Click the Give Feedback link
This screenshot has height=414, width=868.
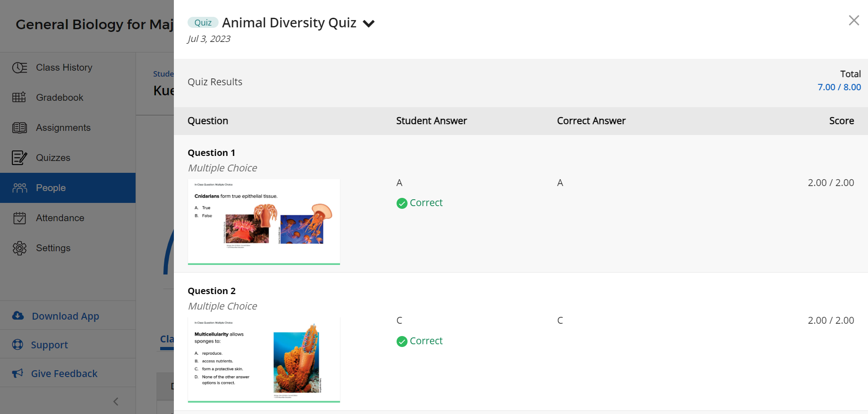click(x=64, y=374)
